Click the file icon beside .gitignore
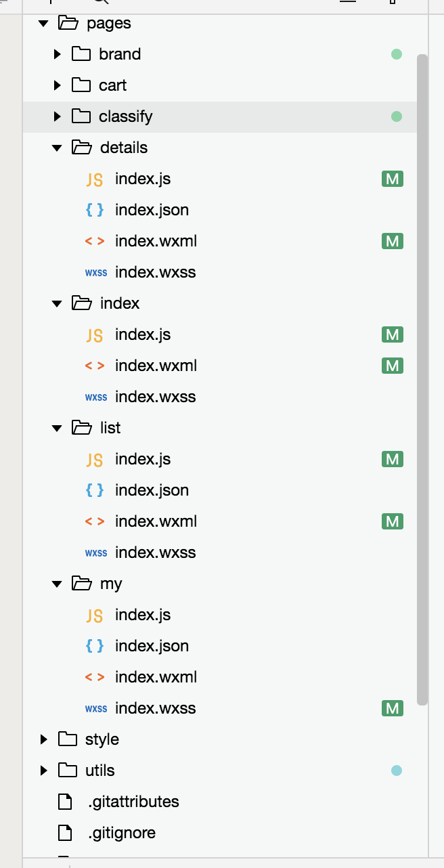Viewport: 444px width, 868px height. click(65, 833)
